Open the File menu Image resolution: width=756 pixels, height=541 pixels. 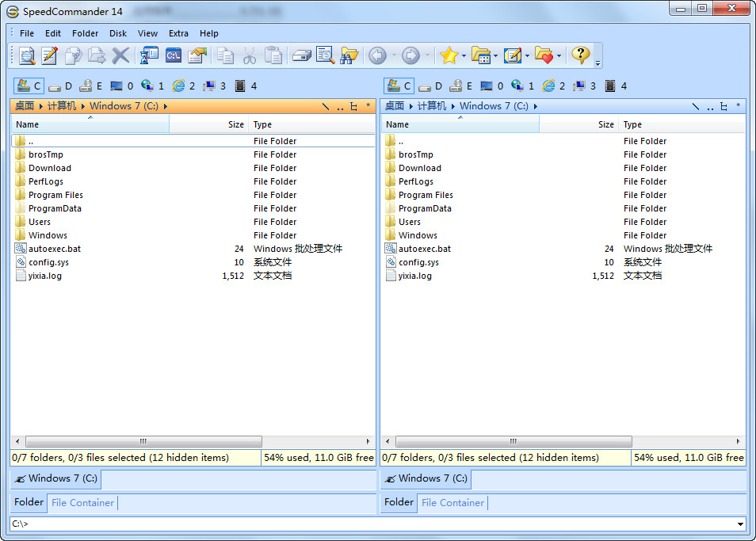point(27,34)
